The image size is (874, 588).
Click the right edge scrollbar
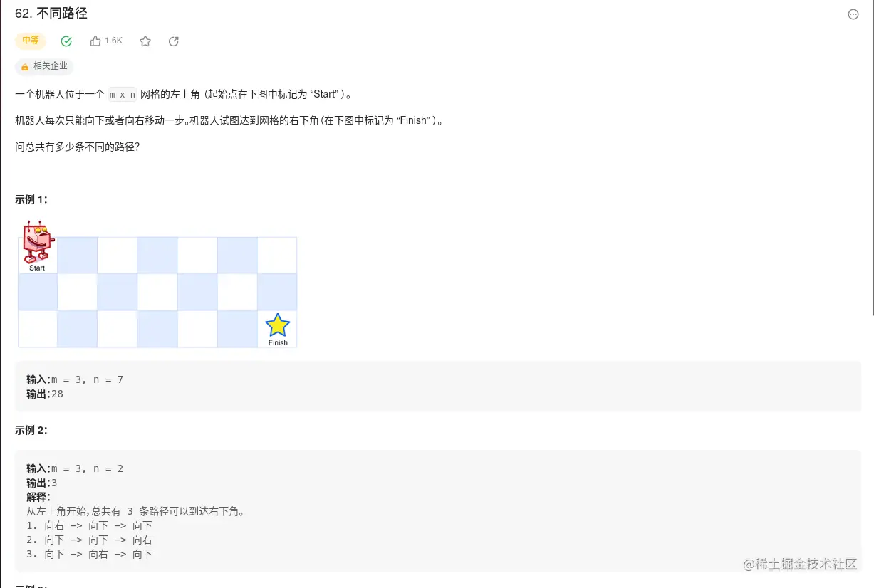coord(872,157)
